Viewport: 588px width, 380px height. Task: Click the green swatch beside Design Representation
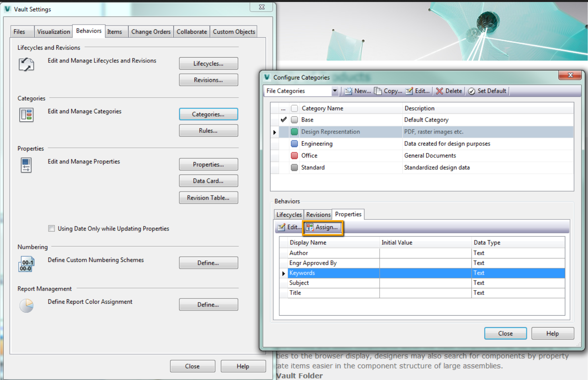(294, 132)
